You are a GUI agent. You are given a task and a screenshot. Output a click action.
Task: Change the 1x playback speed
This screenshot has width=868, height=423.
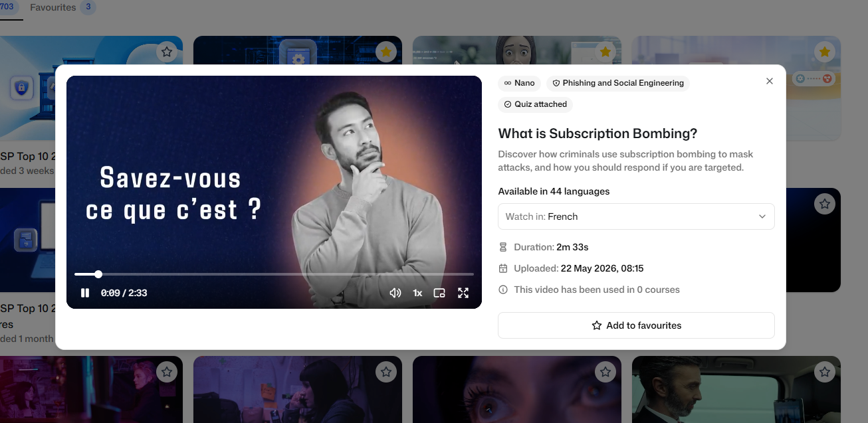point(417,293)
